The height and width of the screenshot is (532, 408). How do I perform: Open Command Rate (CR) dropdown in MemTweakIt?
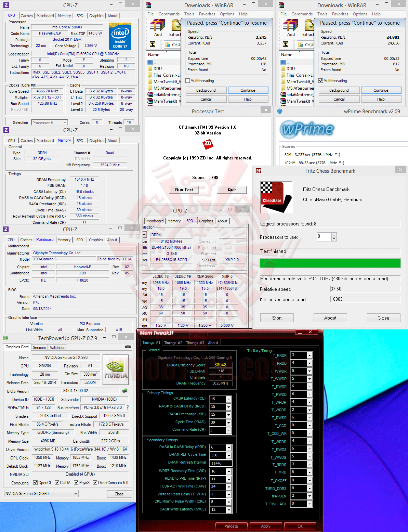pos(229,430)
